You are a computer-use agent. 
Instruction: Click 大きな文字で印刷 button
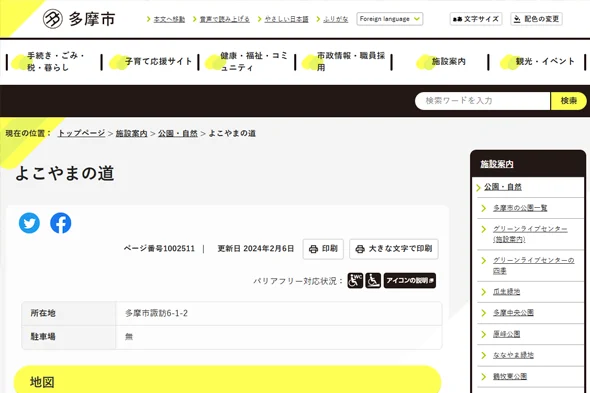coord(394,249)
